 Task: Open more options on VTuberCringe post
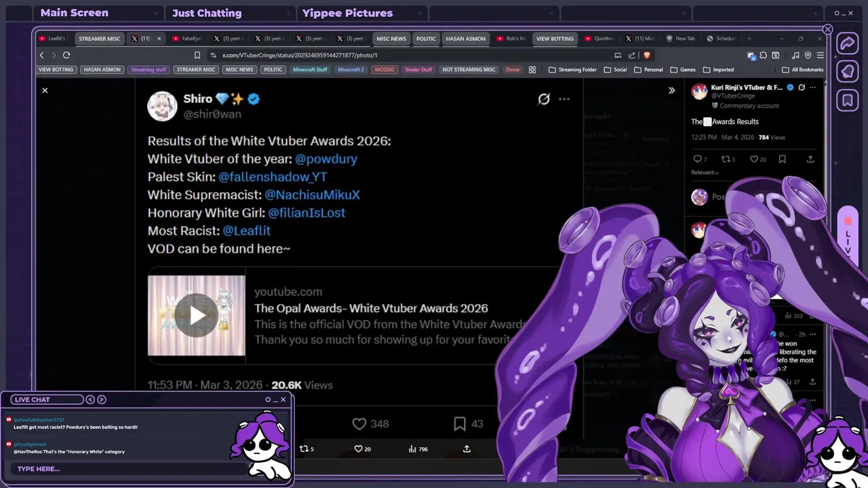click(812, 87)
